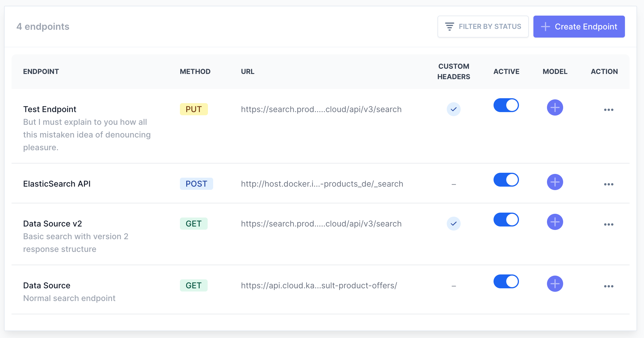644x338 pixels.
Task: Click the PUT method badge
Action: click(194, 109)
